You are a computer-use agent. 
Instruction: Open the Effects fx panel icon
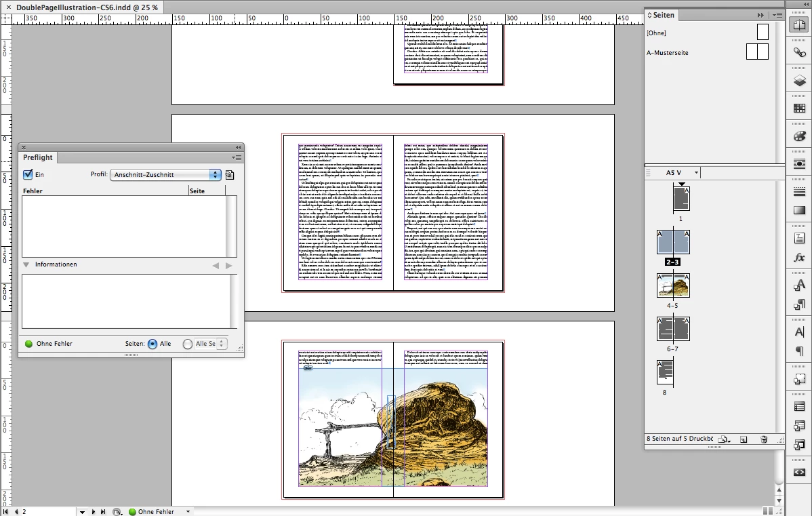799,257
